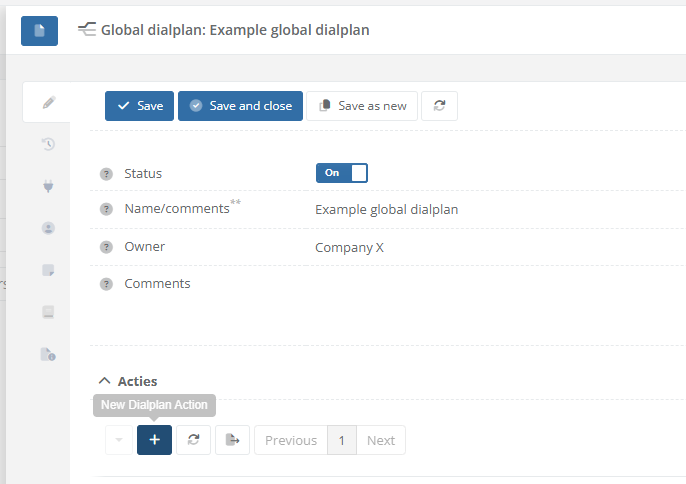Click Save and close
The height and width of the screenshot is (484, 686).
[x=240, y=106]
